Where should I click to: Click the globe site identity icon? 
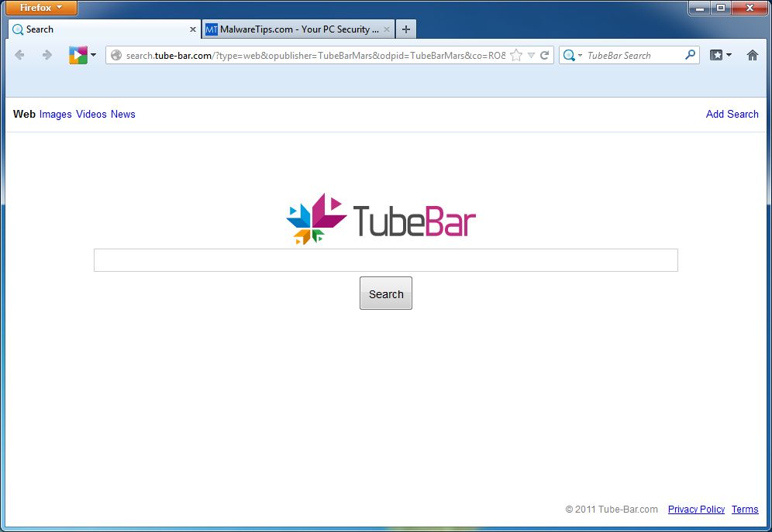[116, 55]
